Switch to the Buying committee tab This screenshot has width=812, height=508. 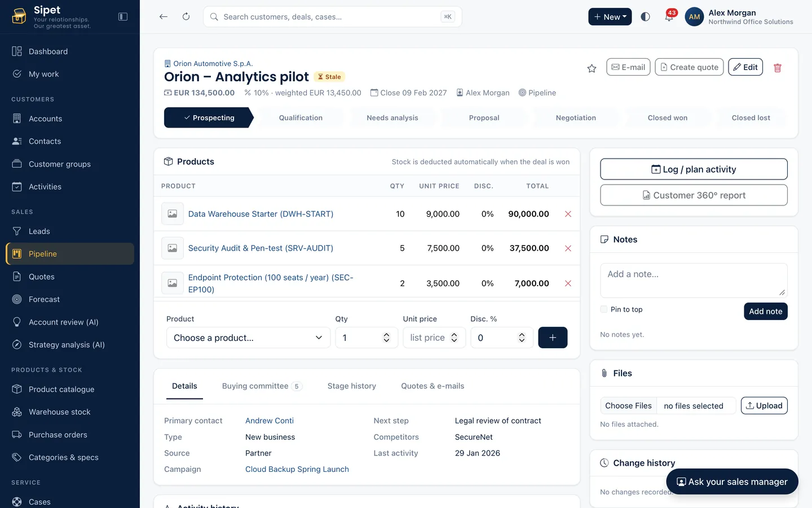(x=262, y=386)
